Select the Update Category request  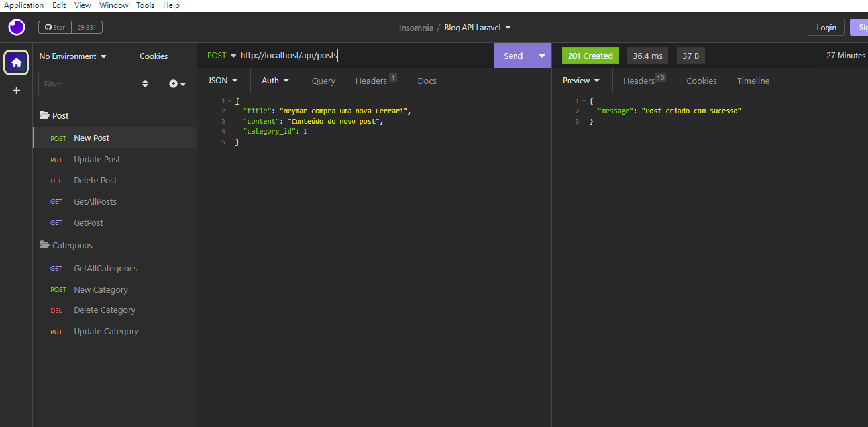[115, 331]
